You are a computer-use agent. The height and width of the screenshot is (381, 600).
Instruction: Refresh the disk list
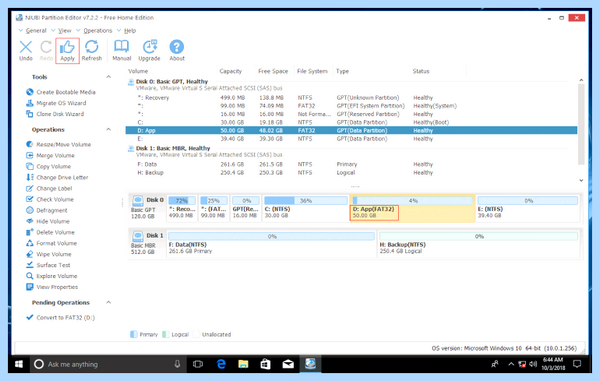point(92,50)
